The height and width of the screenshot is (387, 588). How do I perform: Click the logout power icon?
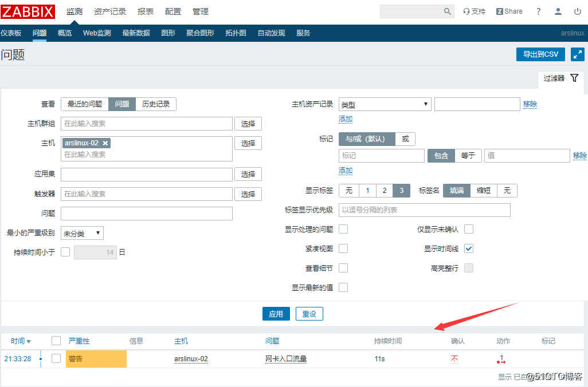578,11
